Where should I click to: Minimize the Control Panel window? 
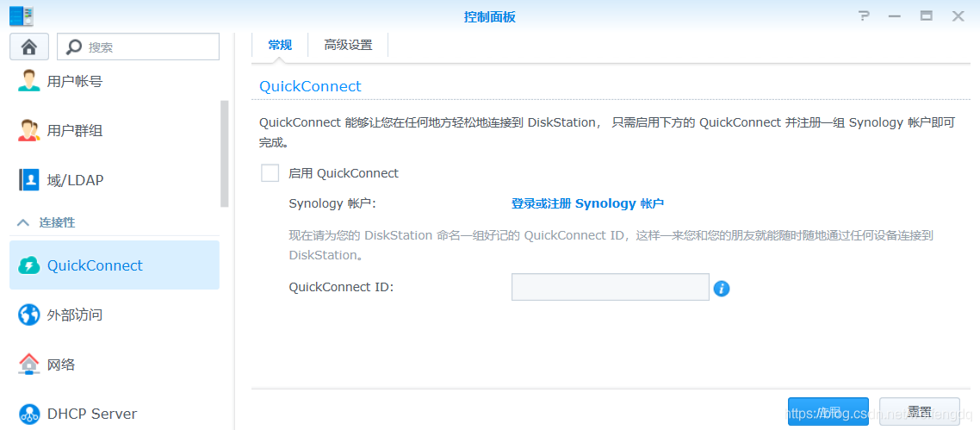click(x=895, y=16)
